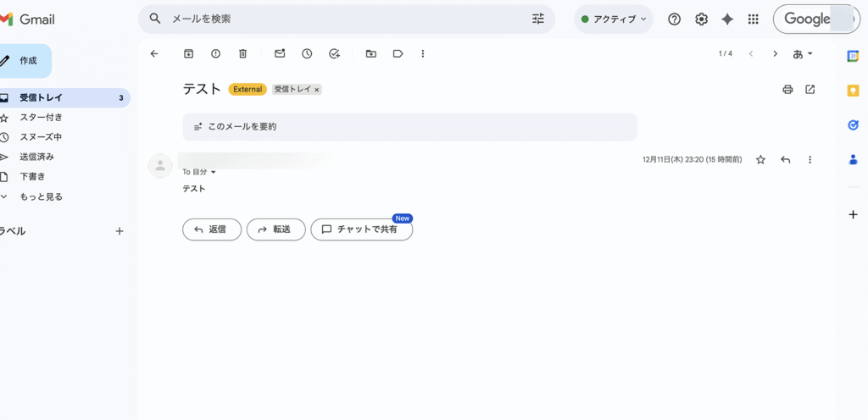Viewport: 868px width, 420px height.
Task: Click the 1 / 4 message counter
Action: click(726, 53)
